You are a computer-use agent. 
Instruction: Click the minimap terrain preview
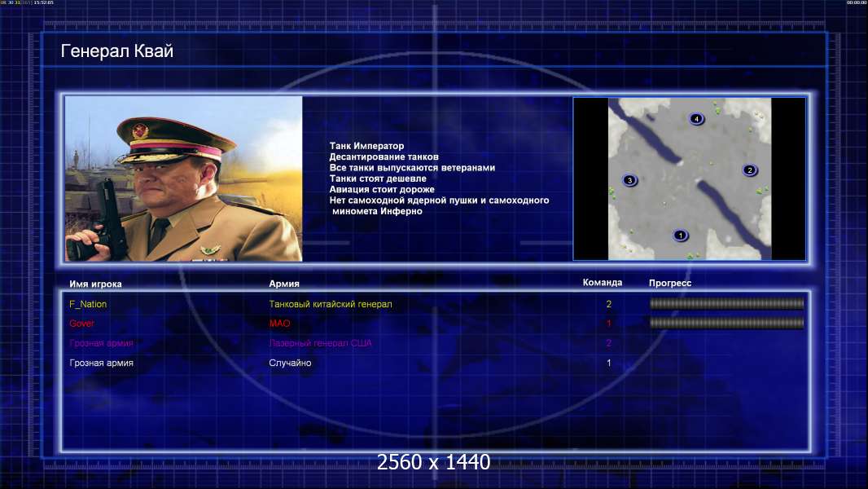click(689, 178)
